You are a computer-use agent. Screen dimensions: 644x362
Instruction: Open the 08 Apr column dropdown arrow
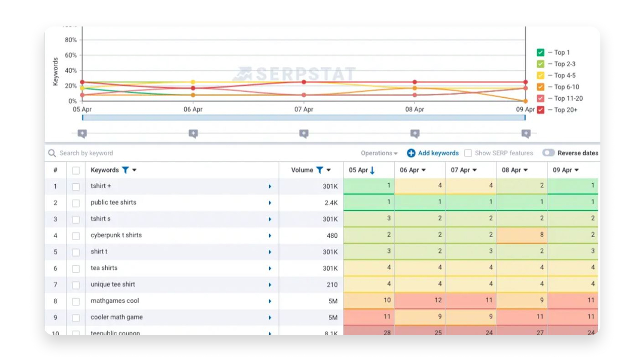(526, 170)
